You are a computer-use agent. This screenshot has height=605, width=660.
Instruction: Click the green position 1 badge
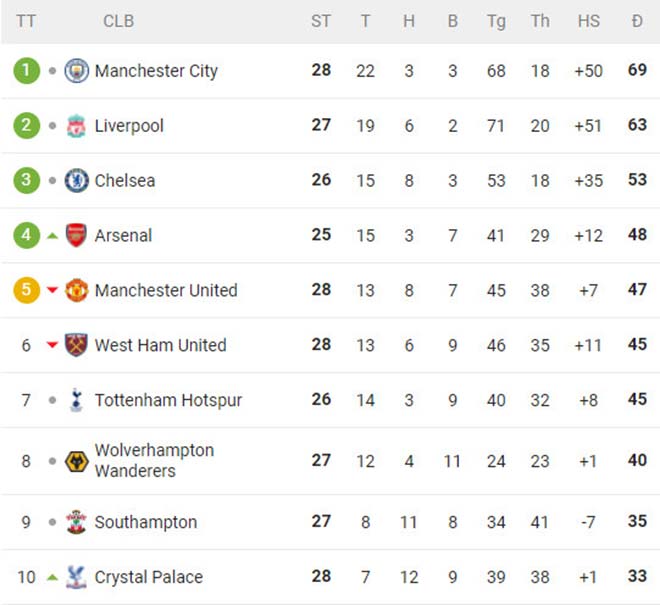[26, 71]
